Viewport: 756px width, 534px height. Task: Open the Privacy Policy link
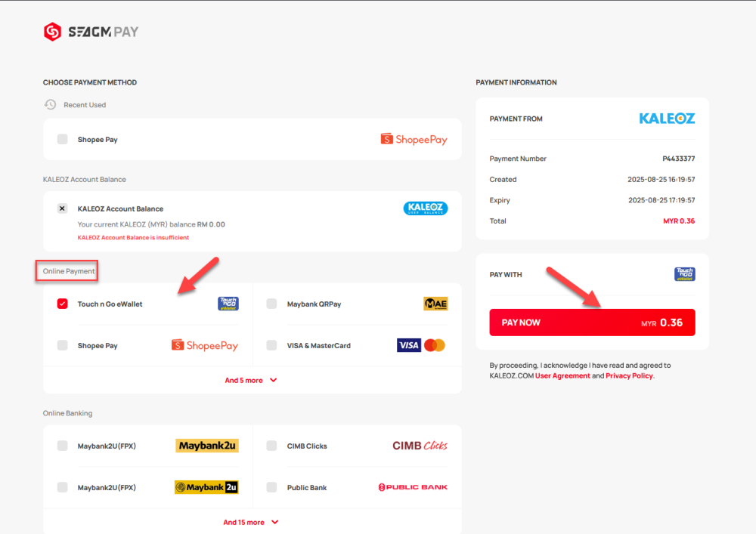coord(628,375)
